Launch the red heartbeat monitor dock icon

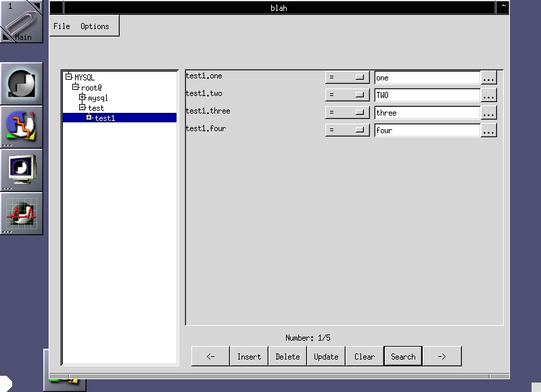(x=21, y=214)
